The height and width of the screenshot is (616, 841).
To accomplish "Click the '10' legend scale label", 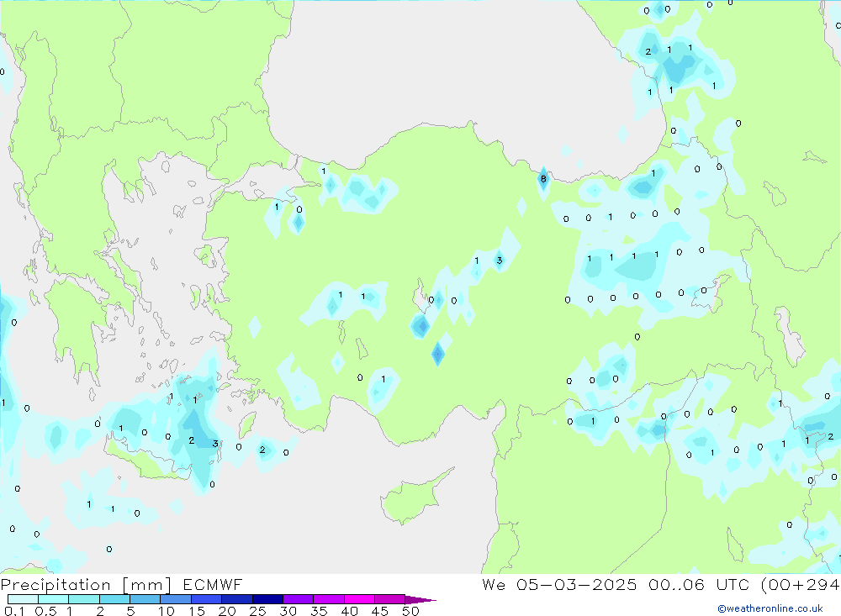I will [167, 611].
